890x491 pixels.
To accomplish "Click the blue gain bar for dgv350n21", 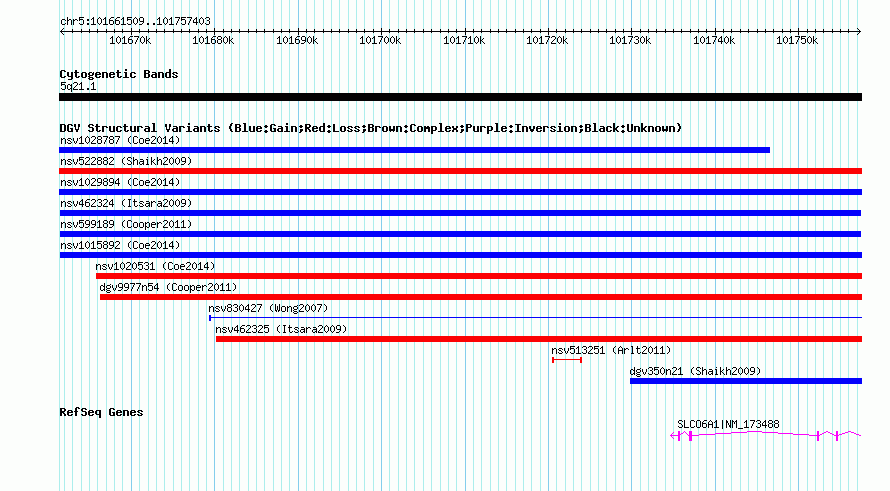I will click(746, 381).
